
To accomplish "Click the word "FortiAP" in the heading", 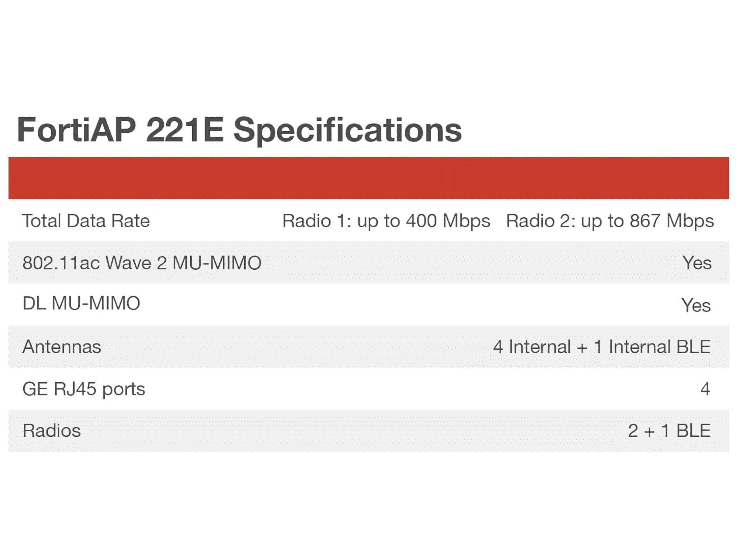I will tap(76, 129).
